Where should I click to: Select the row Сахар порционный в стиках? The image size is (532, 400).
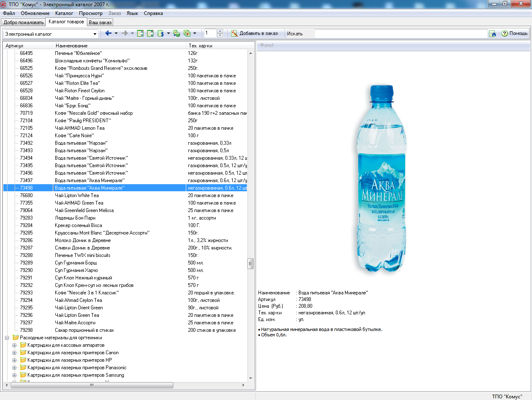pyautogui.click(x=125, y=330)
